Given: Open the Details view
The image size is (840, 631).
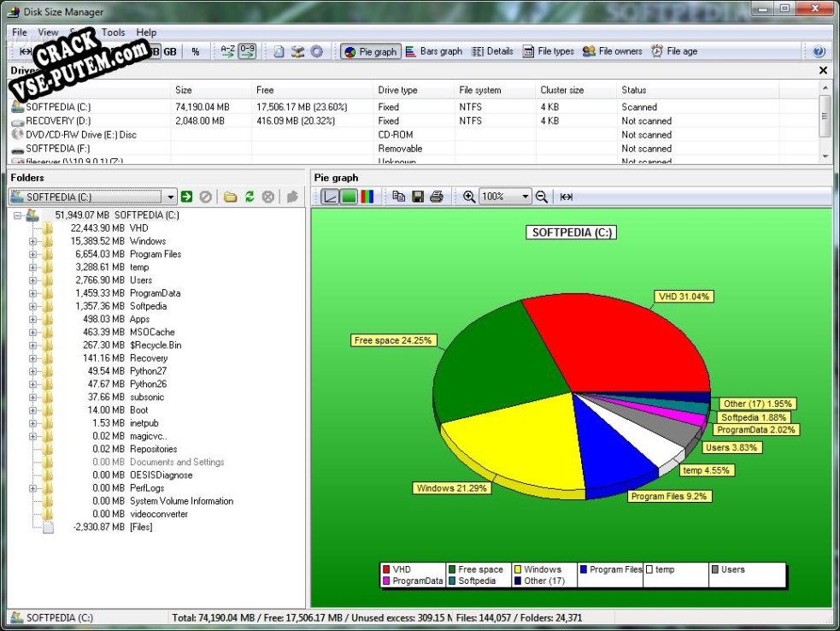Looking at the screenshot, I should pos(493,51).
